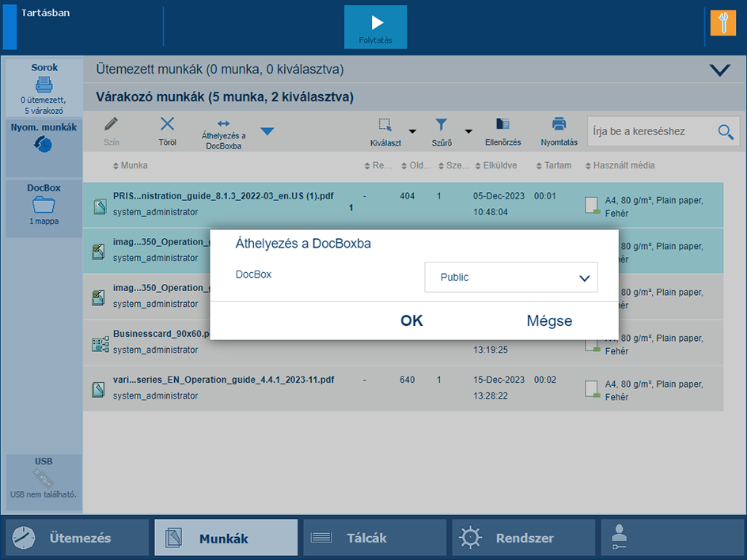Open the Ellenőrzés proof icon

click(x=502, y=124)
